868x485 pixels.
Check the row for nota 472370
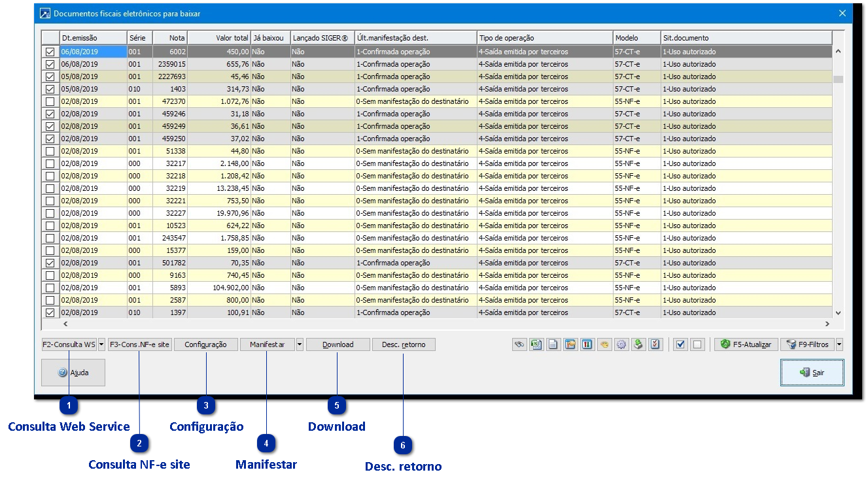click(50, 101)
